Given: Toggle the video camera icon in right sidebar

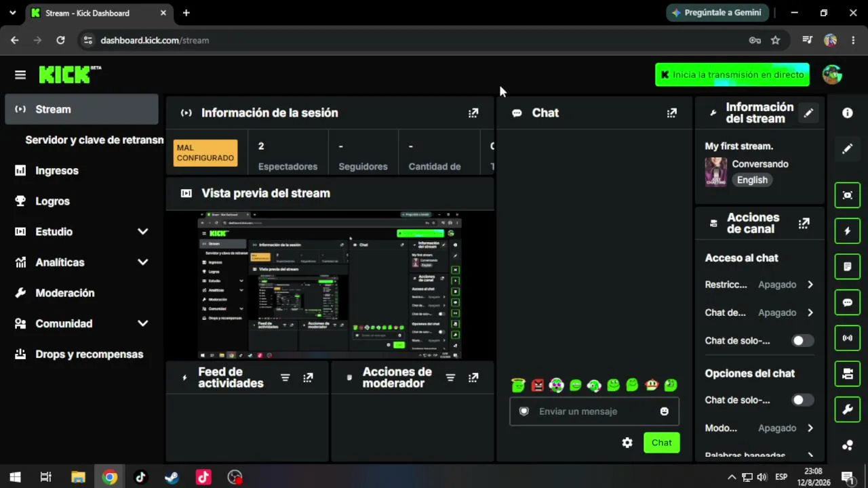Looking at the screenshot, I should pyautogui.click(x=848, y=373).
